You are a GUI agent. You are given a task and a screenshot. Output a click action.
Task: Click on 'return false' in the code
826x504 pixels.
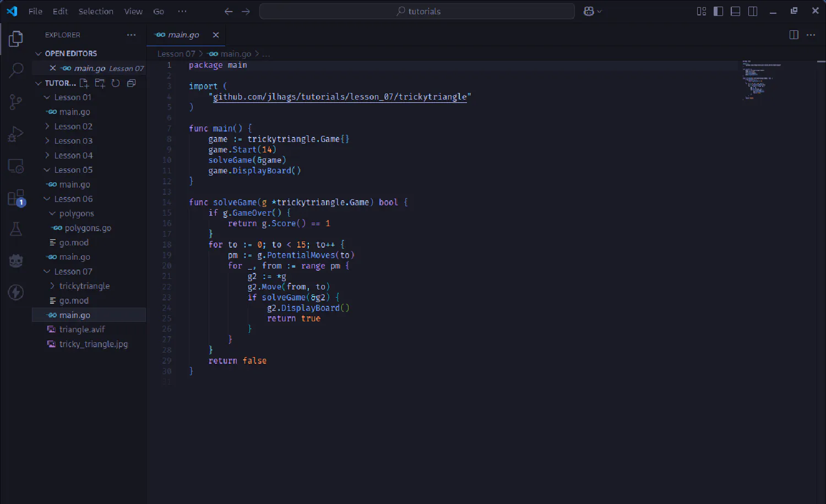[x=237, y=361]
